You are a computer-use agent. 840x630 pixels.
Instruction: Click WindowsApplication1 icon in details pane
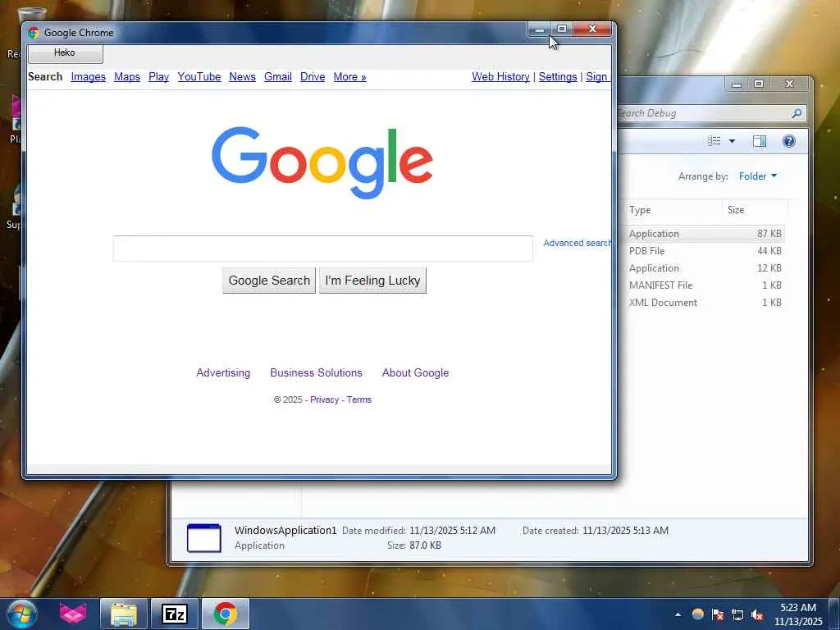pyautogui.click(x=203, y=538)
